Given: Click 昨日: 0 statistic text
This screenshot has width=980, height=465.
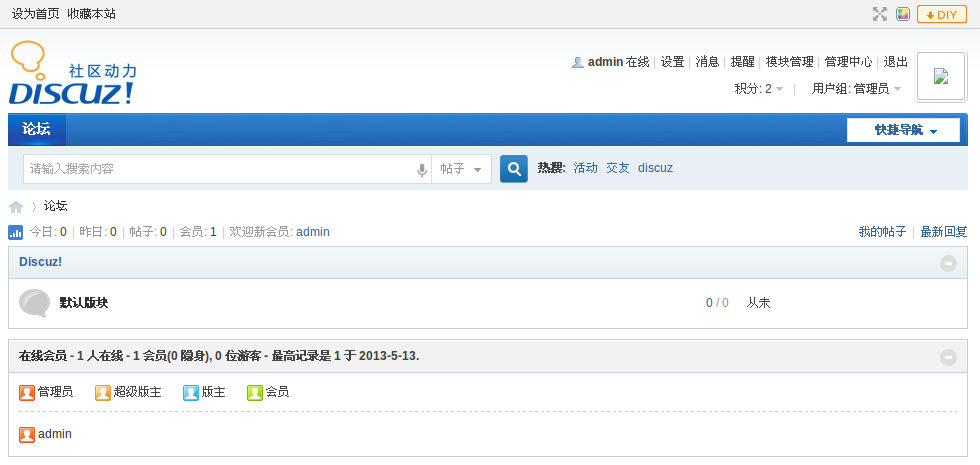Looking at the screenshot, I should coord(98,232).
